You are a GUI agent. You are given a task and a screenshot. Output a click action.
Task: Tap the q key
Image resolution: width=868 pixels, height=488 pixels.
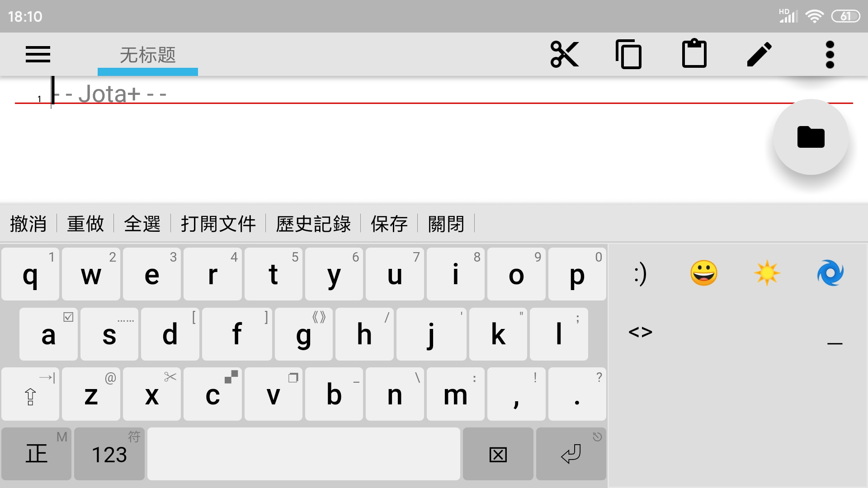(30, 274)
